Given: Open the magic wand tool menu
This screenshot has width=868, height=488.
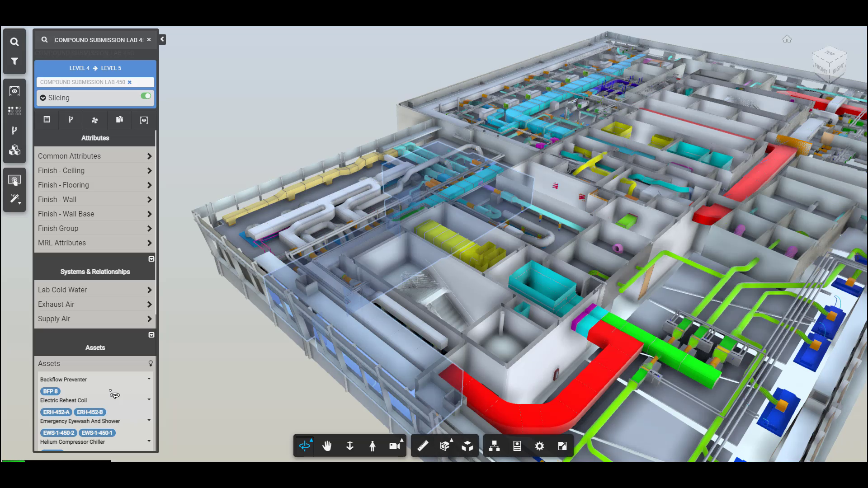Looking at the screenshot, I should coord(15,199).
